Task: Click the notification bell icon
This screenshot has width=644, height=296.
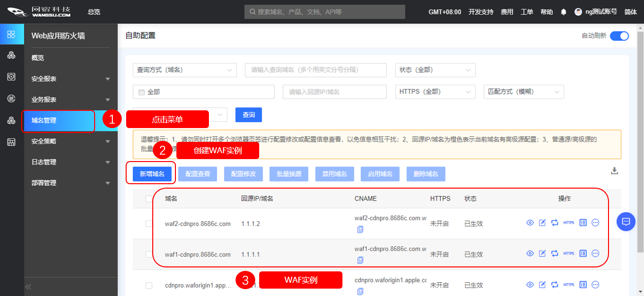Action: click(x=564, y=12)
